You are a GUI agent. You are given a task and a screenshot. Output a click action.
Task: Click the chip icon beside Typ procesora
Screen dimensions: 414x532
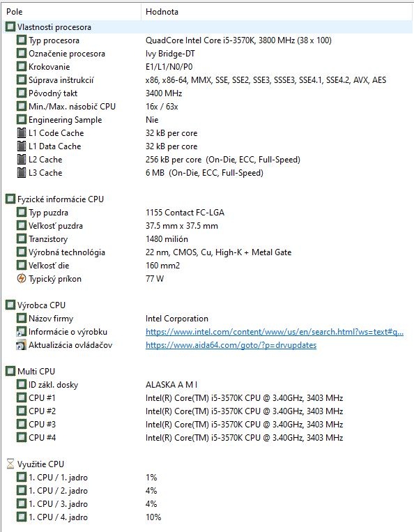coord(22,40)
